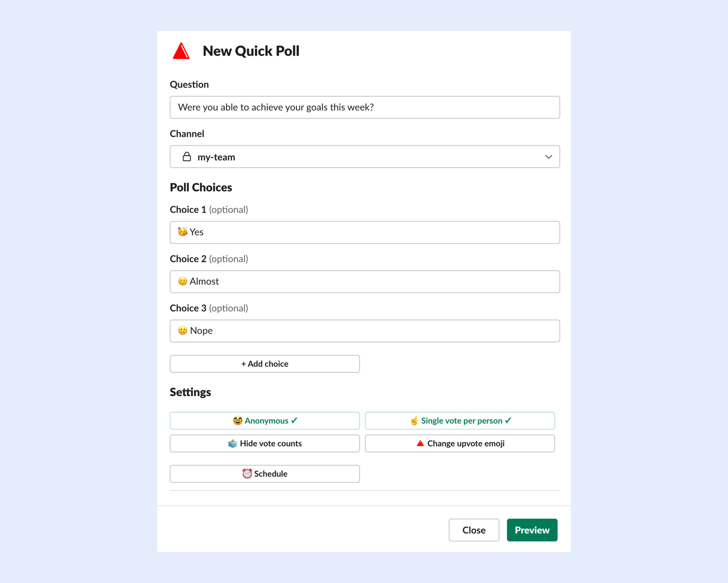
Task: Click the frowning emoji in Choice 3
Action: (x=183, y=330)
